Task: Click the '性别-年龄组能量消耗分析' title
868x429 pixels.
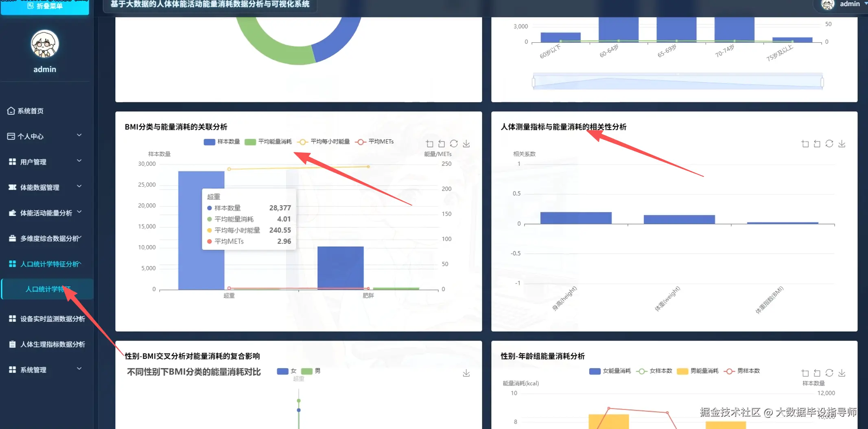Action: [542, 356]
